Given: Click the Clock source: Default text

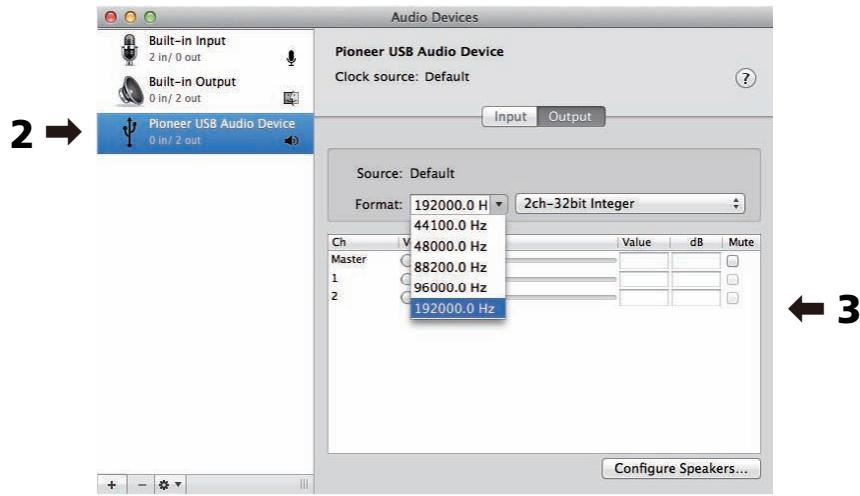Looking at the screenshot, I should coord(402,77).
